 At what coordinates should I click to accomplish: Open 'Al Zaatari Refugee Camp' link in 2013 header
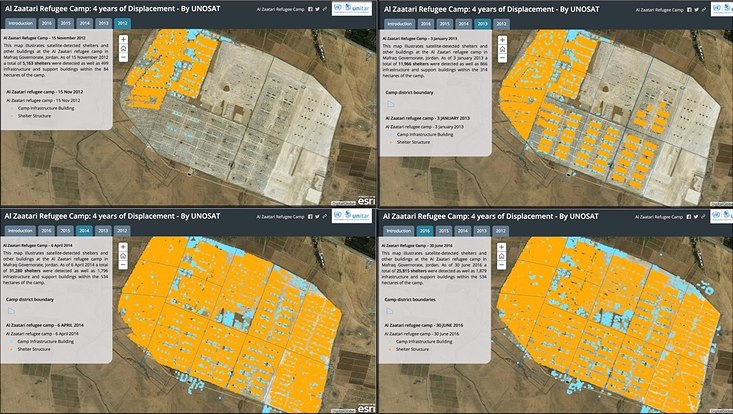[x=659, y=10]
